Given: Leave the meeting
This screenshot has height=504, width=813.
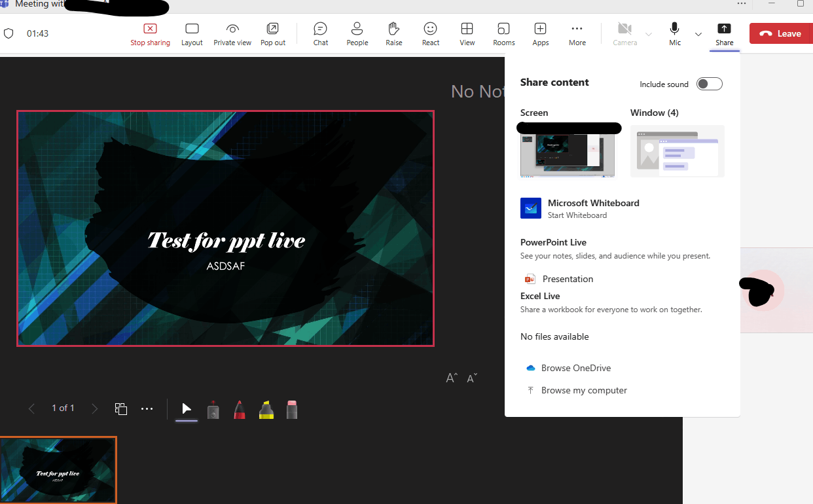Looking at the screenshot, I should [780, 33].
